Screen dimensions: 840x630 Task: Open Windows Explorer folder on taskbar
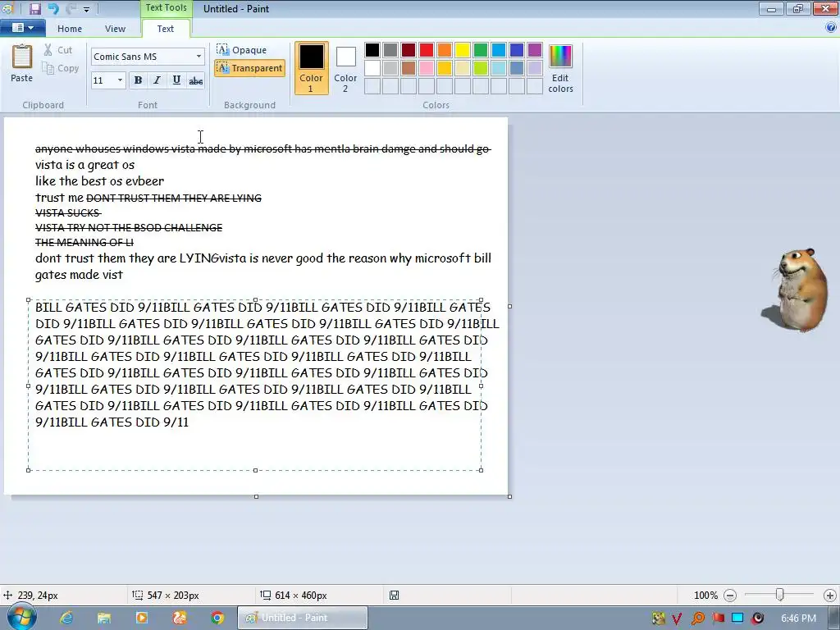click(104, 618)
